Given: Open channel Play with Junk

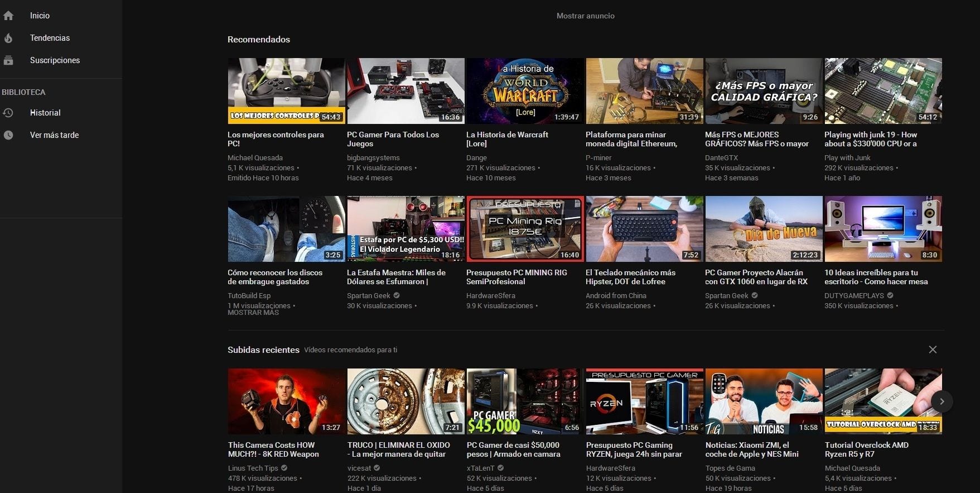Looking at the screenshot, I should [847, 158].
